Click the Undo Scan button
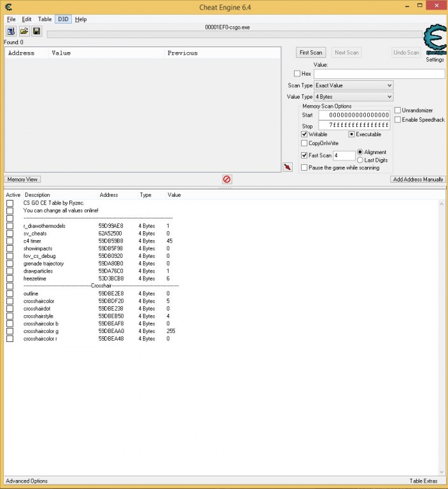The image size is (448, 489). 406,52
